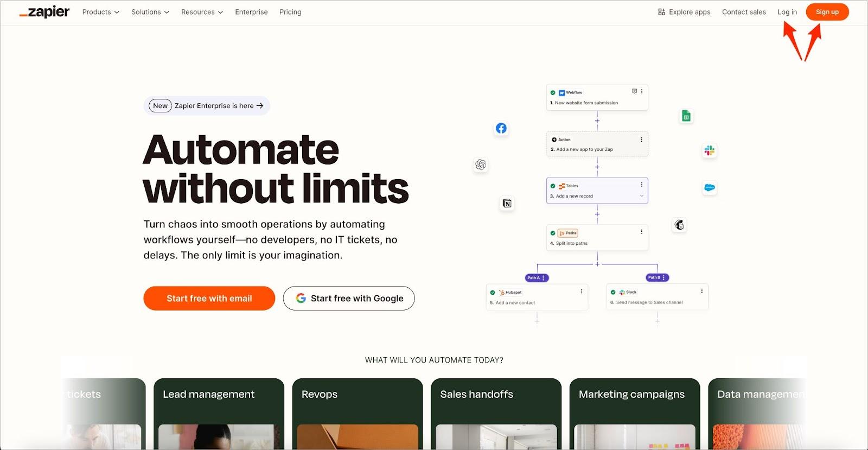Click the Hubspot icon in step 5
This screenshot has width=868, height=450.
502,293
